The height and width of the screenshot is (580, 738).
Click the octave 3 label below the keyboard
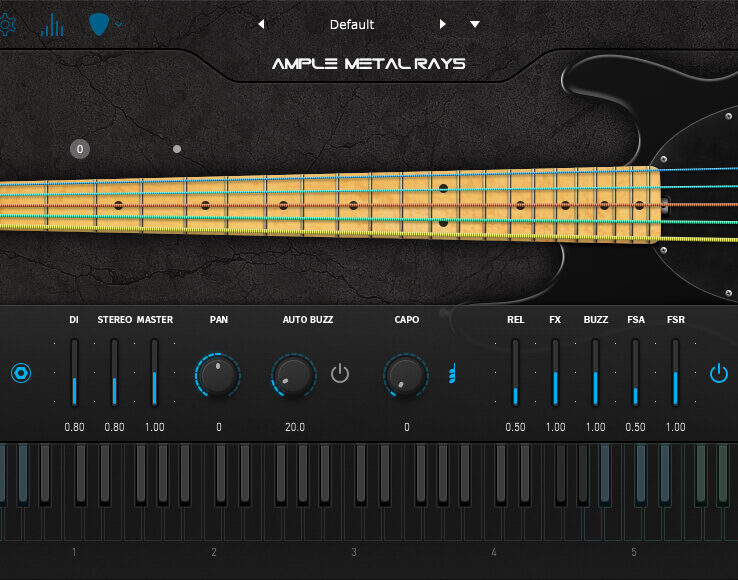(x=354, y=552)
